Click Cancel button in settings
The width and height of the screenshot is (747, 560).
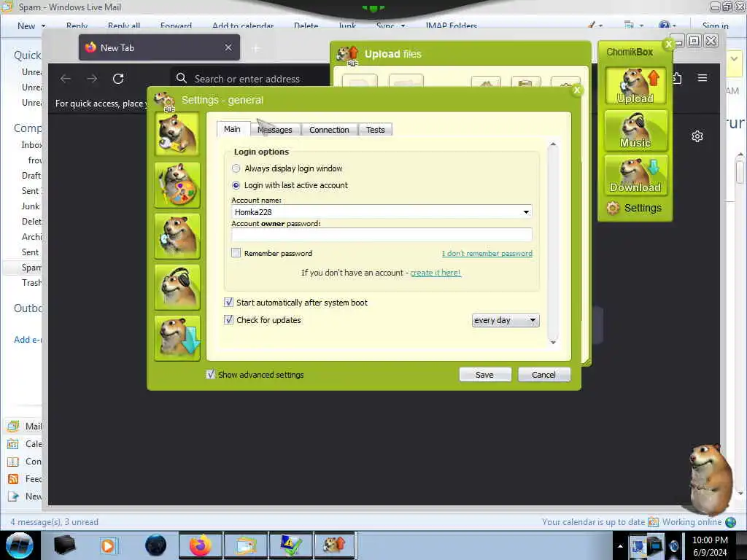click(x=543, y=375)
